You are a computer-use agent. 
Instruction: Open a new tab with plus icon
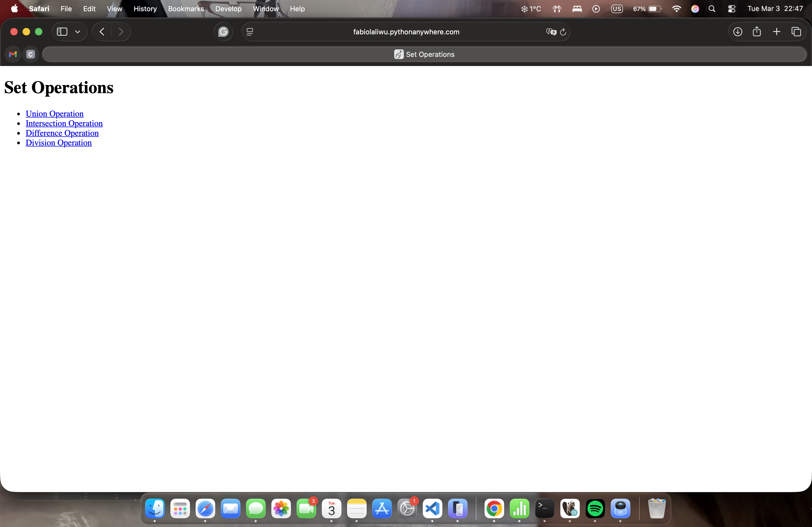click(777, 32)
